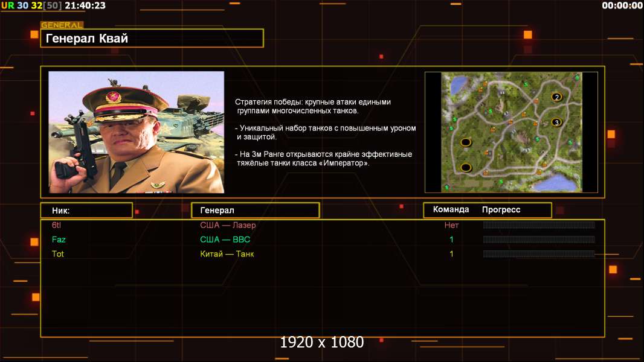Click the "Прогресс" column header
Image resolution: width=644 pixels, height=362 pixels.
tap(501, 209)
